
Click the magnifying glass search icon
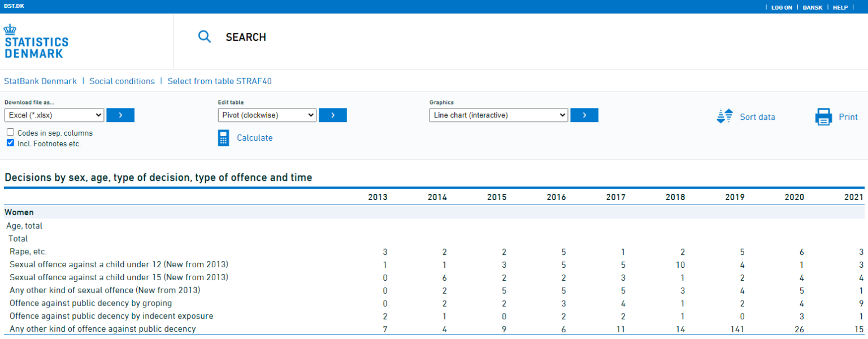pyautogui.click(x=204, y=37)
